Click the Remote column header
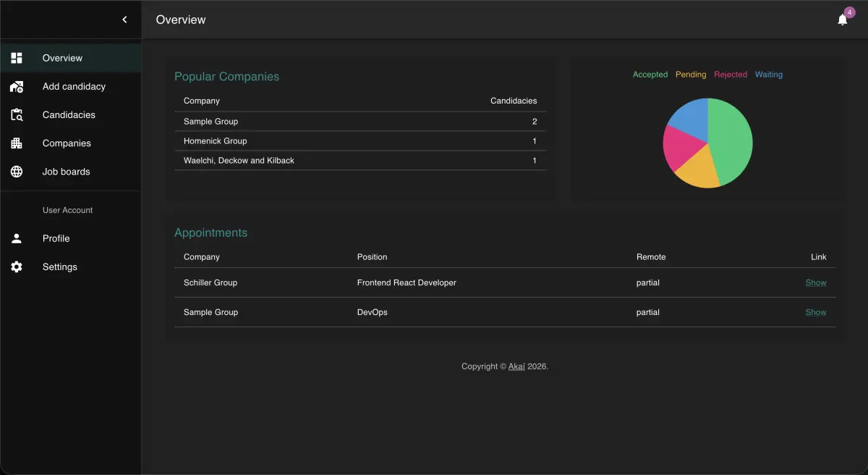868x475 pixels. (x=651, y=257)
